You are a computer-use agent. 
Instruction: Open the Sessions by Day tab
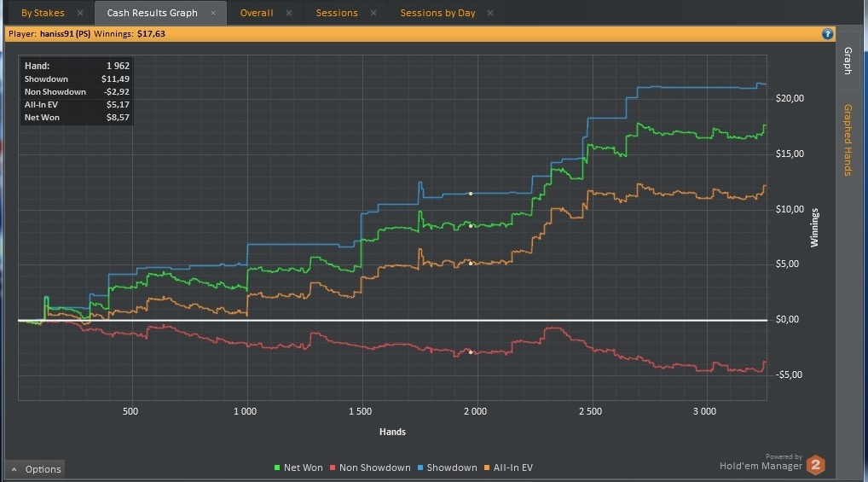pyautogui.click(x=438, y=13)
